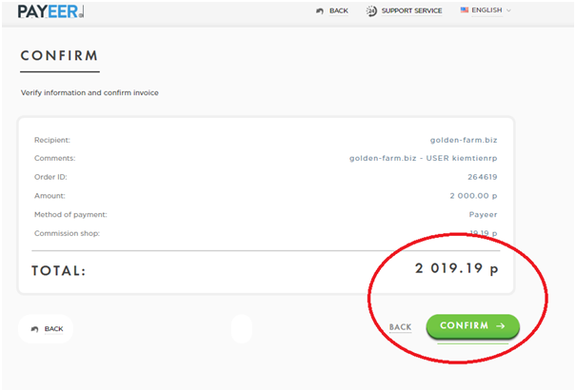Click the back arrow icon in header
576x392 pixels.
coord(319,10)
